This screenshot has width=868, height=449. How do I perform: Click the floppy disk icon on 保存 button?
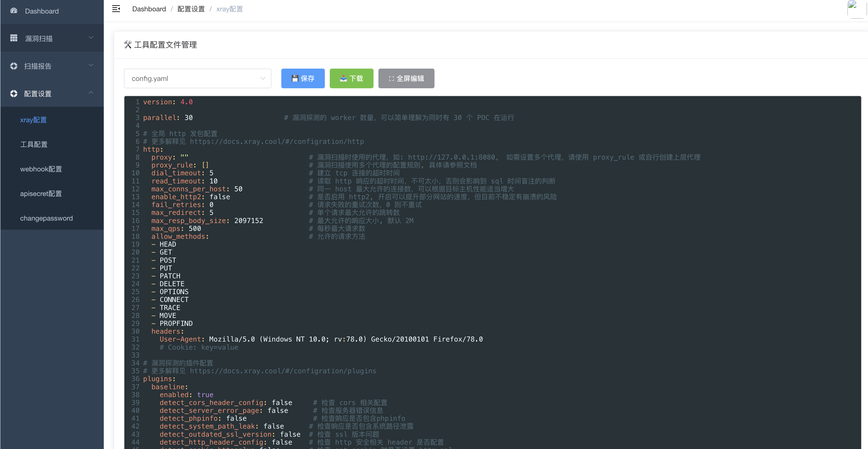295,78
